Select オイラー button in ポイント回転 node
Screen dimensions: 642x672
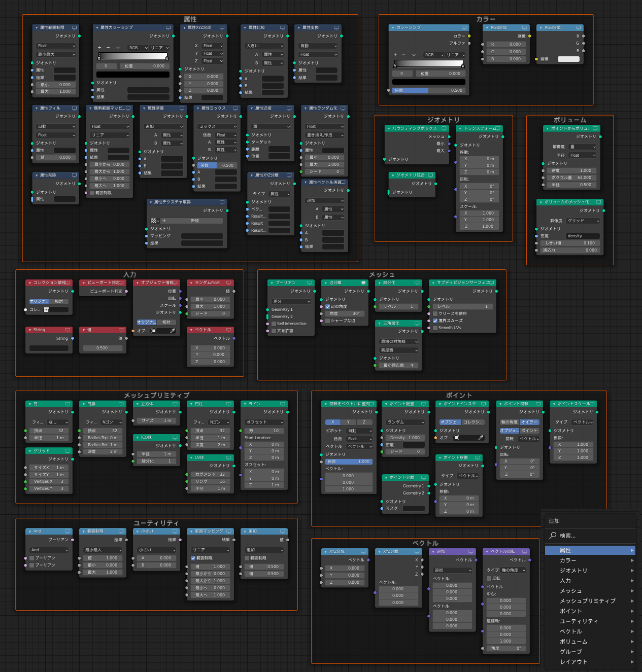(x=529, y=422)
